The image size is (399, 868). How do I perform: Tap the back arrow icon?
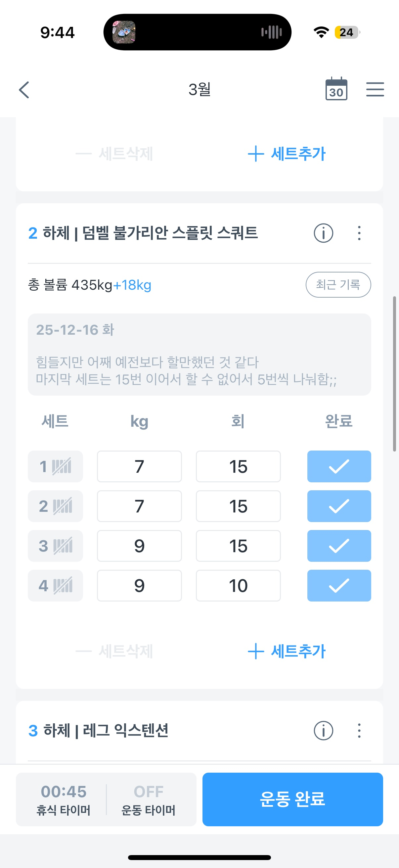click(24, 90)
